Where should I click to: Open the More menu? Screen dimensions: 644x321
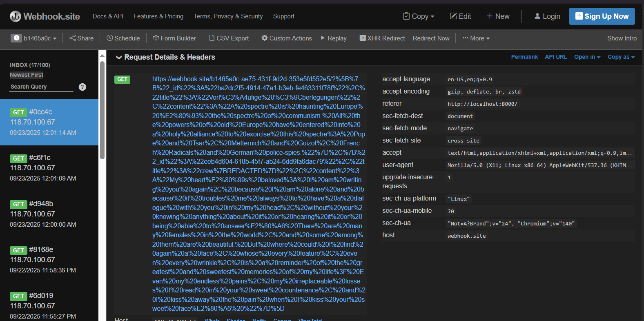click(476, 38)
